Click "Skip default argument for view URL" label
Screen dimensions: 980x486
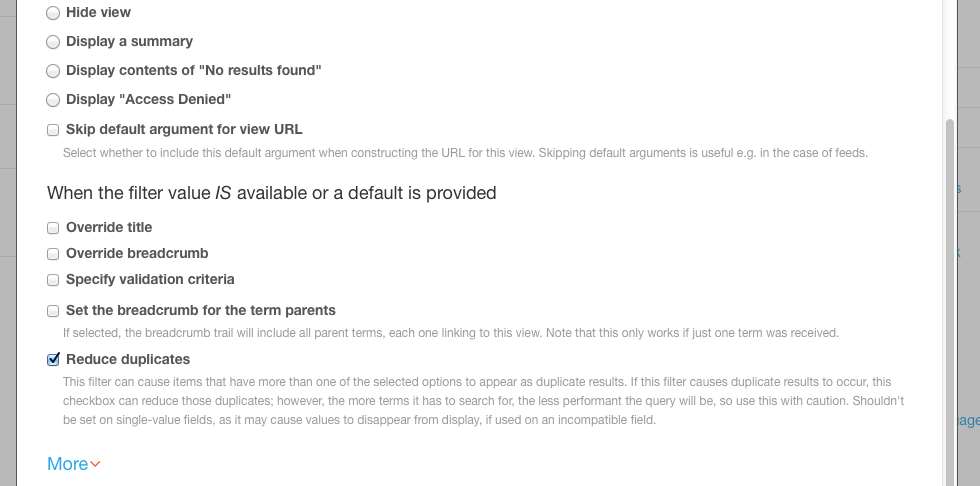184,130
